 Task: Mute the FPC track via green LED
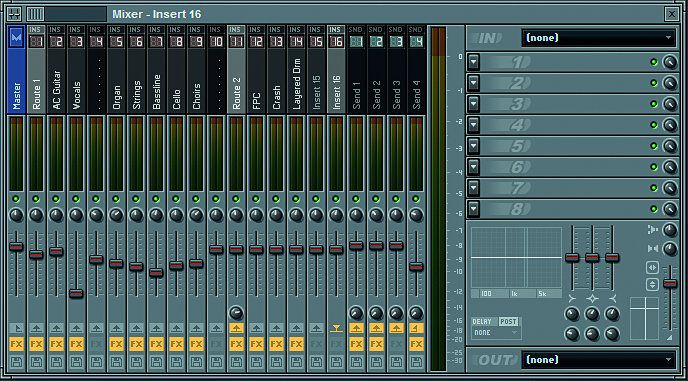[x=256, y=199]
